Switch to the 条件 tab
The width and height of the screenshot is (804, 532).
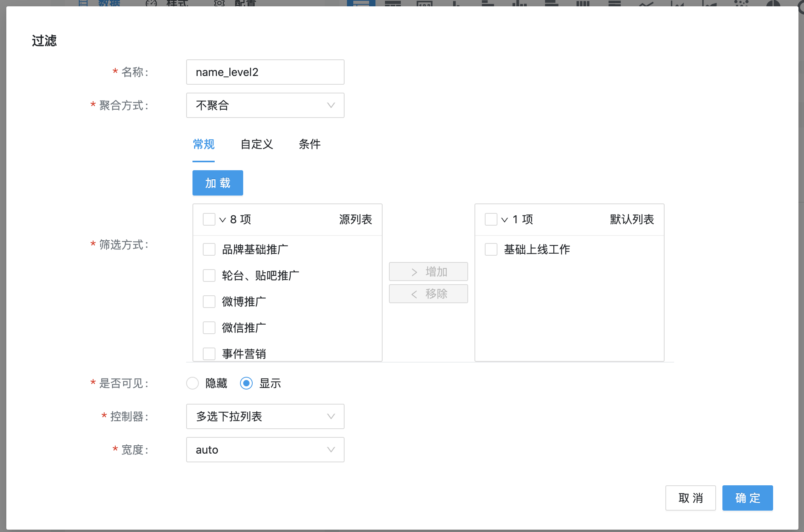coord(309,144)
